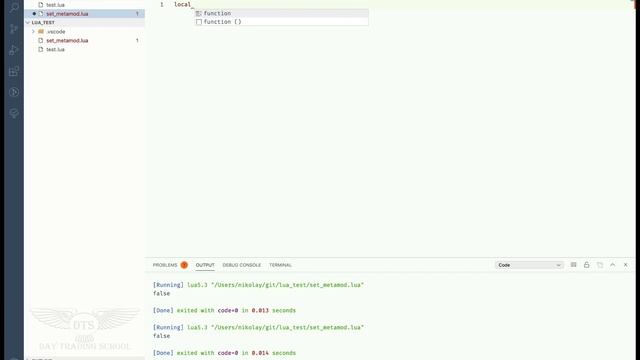640x360 pixels.
Task: Click the snippet icon beside 'function ()'
Action: coord(199,22)
